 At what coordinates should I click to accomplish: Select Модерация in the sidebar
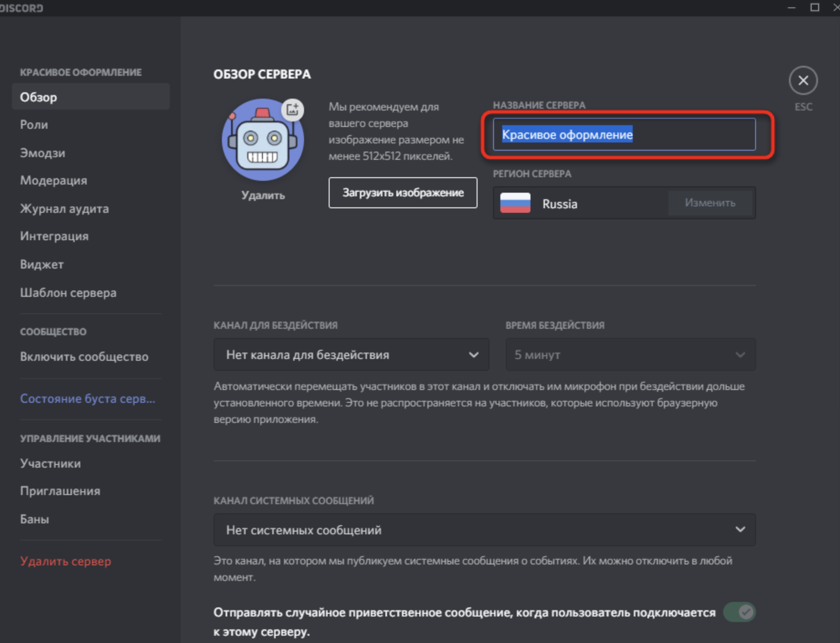(53, 180)
